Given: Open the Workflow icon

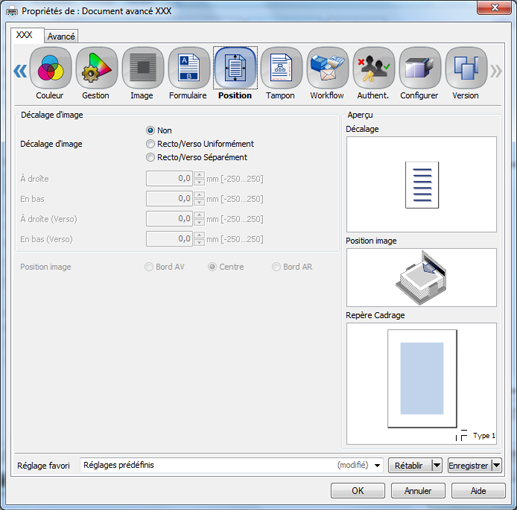Looking at the screenshot, I should coord(327,68).
